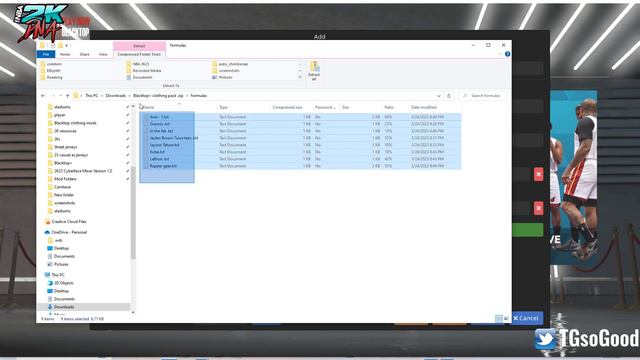Select the Compressed Folder Tools tab
The image size is (640, 360).
click(x=139, y=54)
